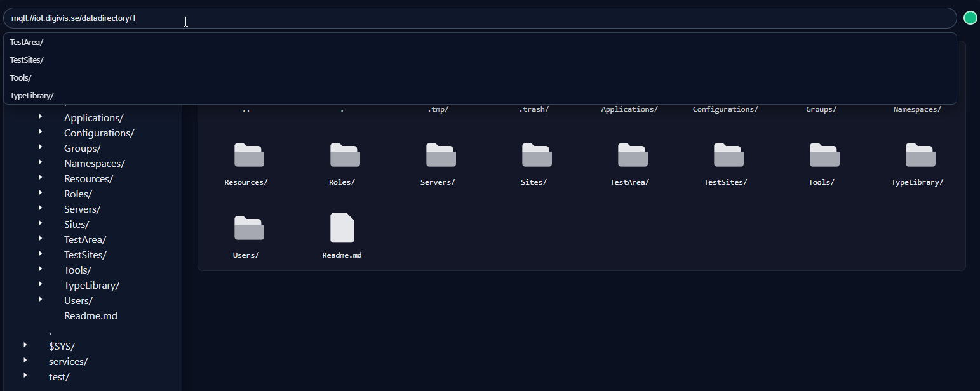Select services/ in the sidebar tree
The height and width of the screenshot is (391, 980).
[68, 361]
